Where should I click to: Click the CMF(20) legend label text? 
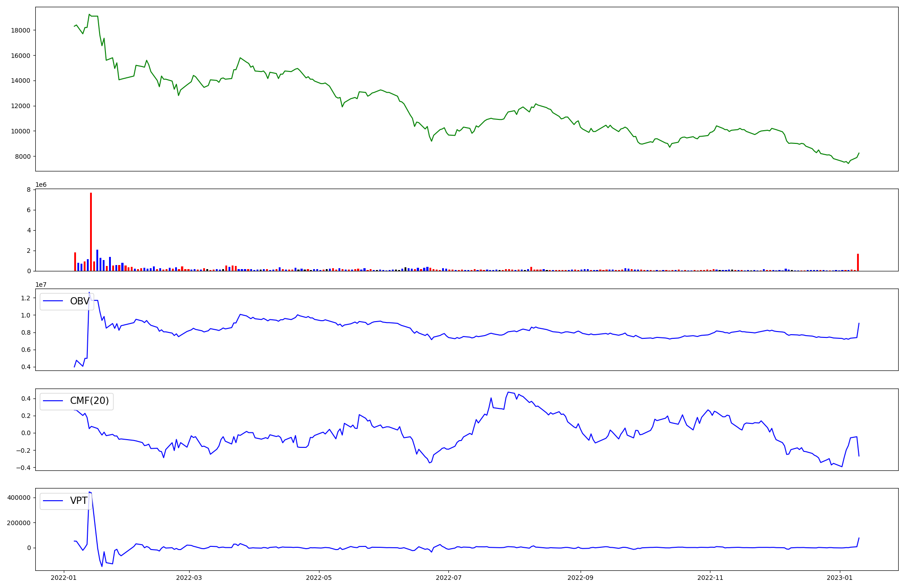point(89,401)
